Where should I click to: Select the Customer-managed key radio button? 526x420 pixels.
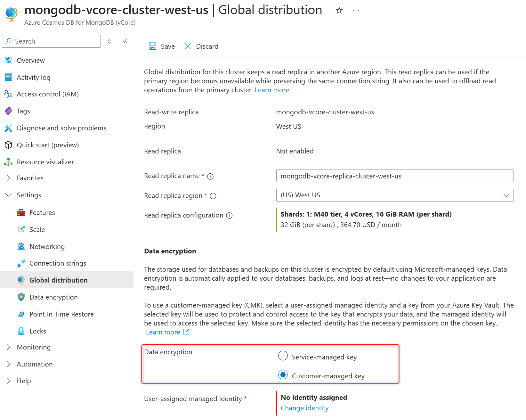tap(283, 375)
